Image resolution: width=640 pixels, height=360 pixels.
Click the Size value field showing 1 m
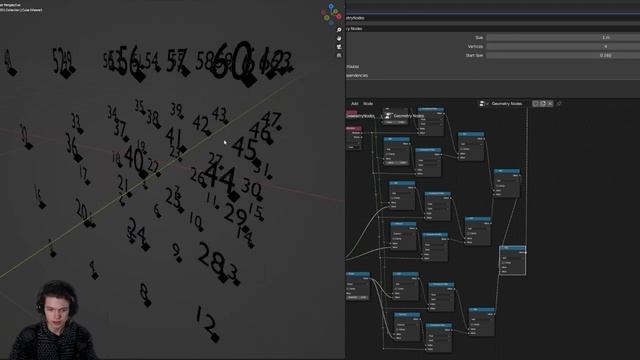[x=563, y=38]
